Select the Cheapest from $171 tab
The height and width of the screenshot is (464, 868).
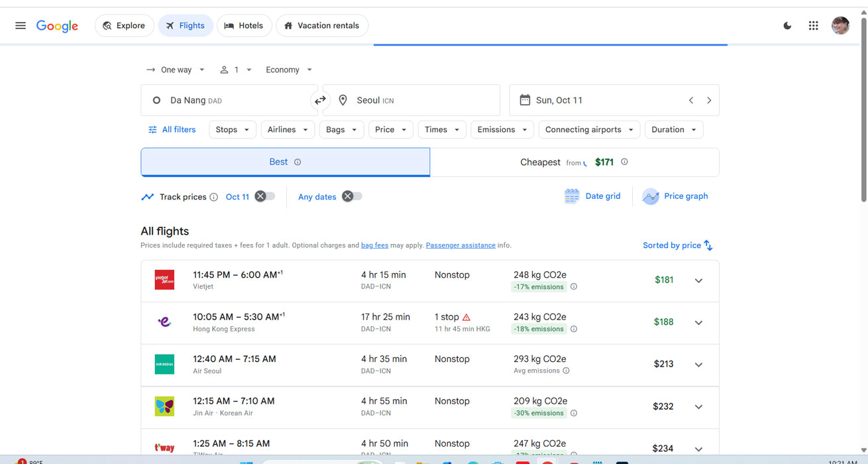pyautogui.click(x=574, y=162)
